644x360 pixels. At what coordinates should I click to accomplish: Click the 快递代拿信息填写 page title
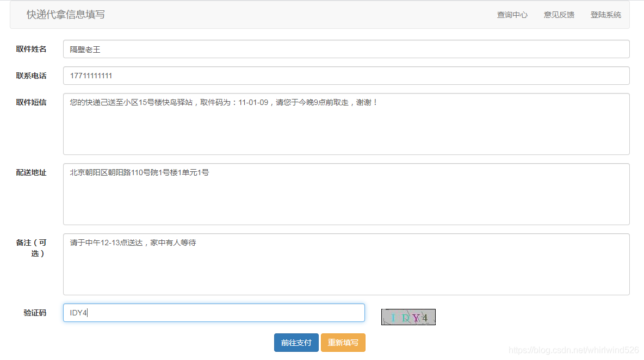(x=66, y=14)
